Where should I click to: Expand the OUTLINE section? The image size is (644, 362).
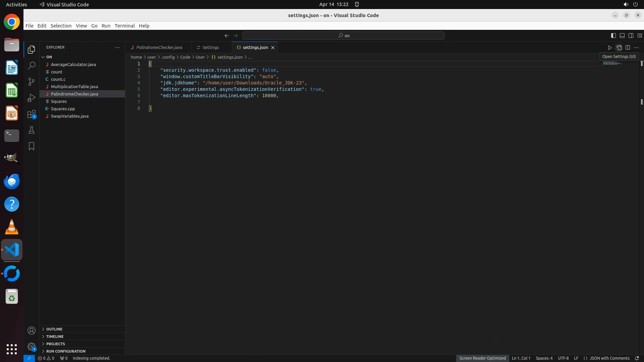pos(54,329)
